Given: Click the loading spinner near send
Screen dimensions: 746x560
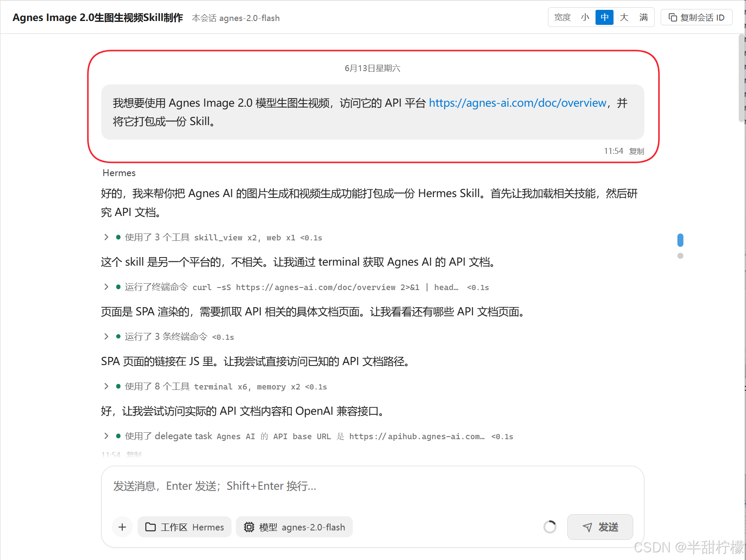Looking at the screenshot, I should point(550,527).
